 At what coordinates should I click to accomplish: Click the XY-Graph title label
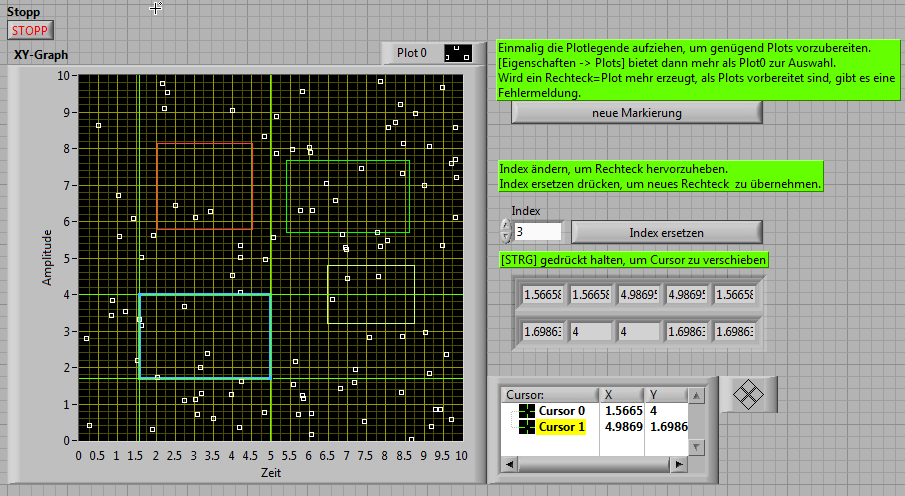[41, 55]
